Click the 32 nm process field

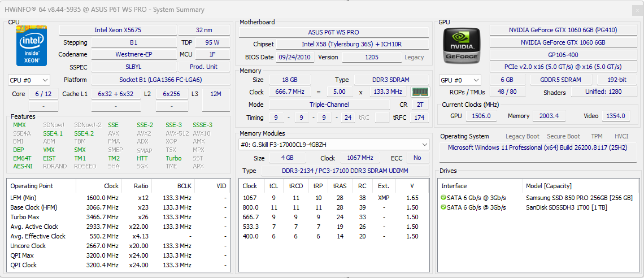click(204, 30)
